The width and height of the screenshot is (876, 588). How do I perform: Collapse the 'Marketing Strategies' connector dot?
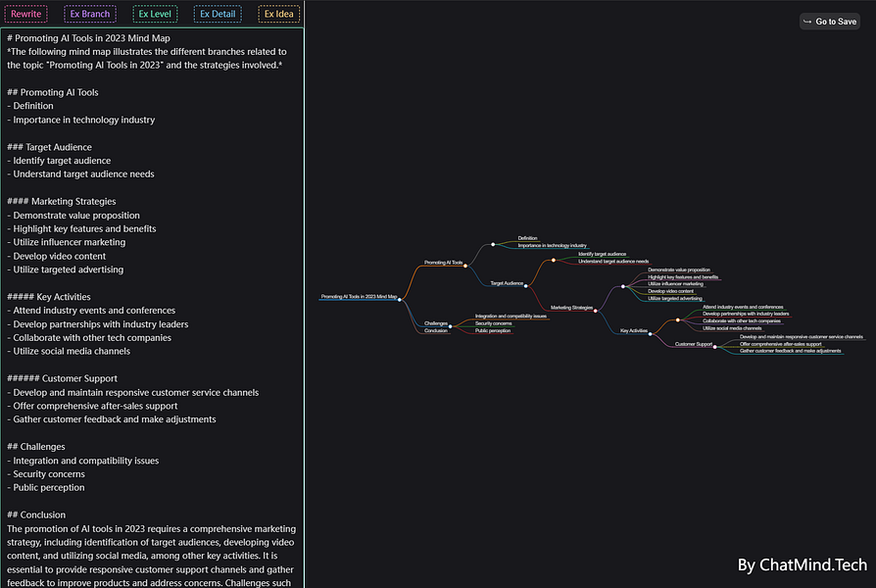tap(621, 285)
